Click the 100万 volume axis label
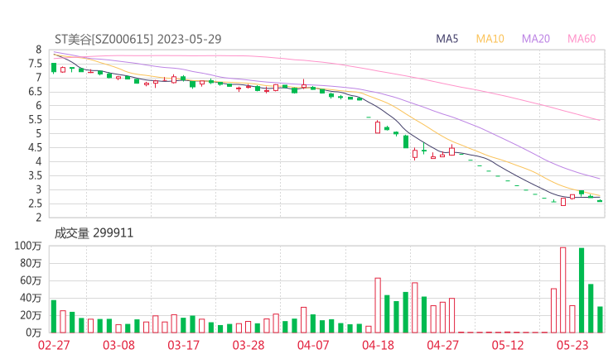Viewport: 613px width, 364px height. pyautogui.click(x=28, y=246)
